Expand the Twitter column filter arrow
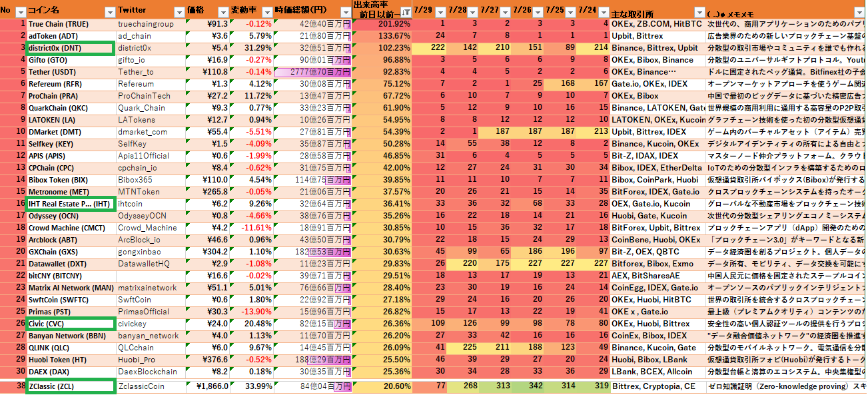868x395 pixels. coord(179,12)
